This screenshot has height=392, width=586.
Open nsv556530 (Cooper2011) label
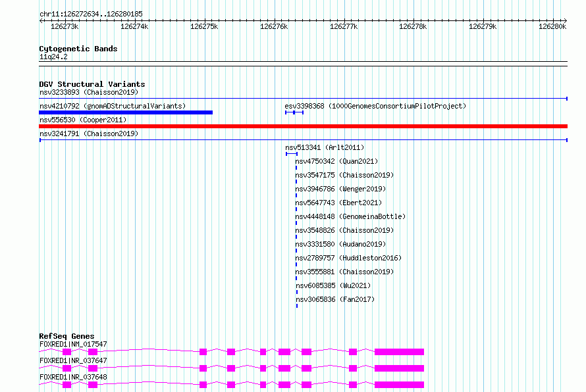83,120
